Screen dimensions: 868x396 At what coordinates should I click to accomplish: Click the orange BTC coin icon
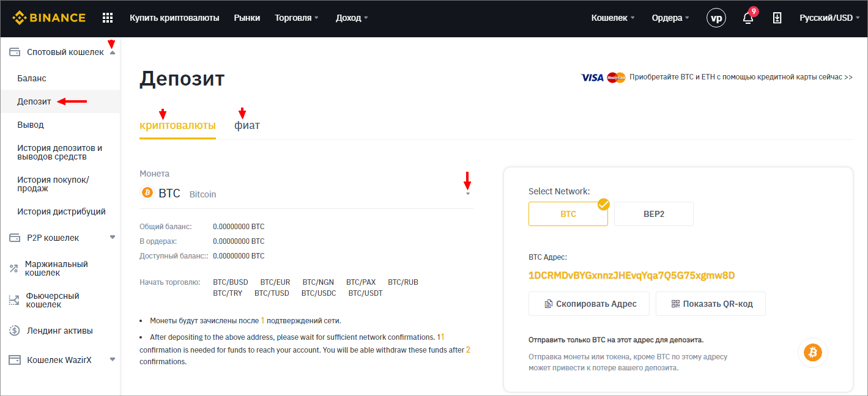[147, 193]
